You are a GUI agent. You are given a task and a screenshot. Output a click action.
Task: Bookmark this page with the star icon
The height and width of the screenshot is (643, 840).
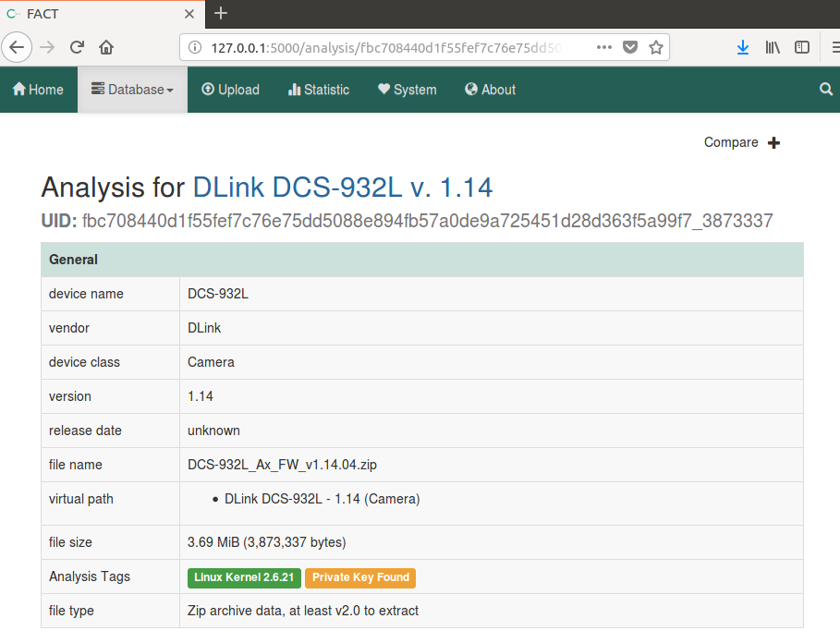(x=656, y=48)
